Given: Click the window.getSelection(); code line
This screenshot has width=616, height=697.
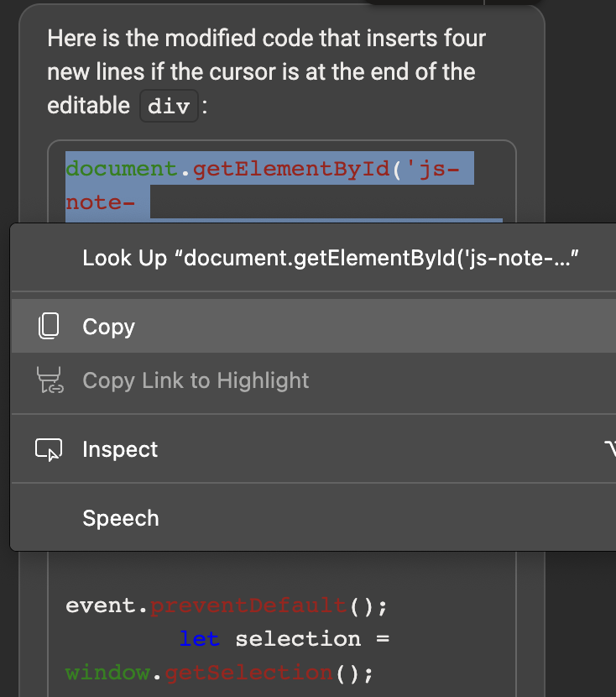Looking at the screenshot, I should [217, 672].
